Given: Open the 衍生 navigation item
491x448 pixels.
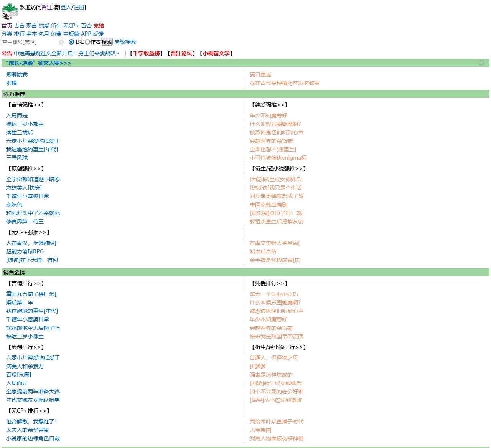Looking at the screenshot, I should pyautogui.click(x=56, y=26).
